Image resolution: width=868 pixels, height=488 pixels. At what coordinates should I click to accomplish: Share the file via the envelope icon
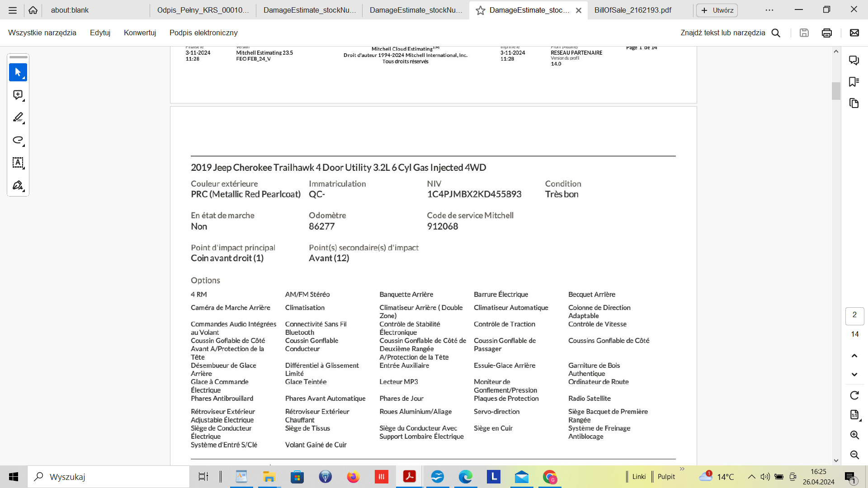tap(854, 33)
